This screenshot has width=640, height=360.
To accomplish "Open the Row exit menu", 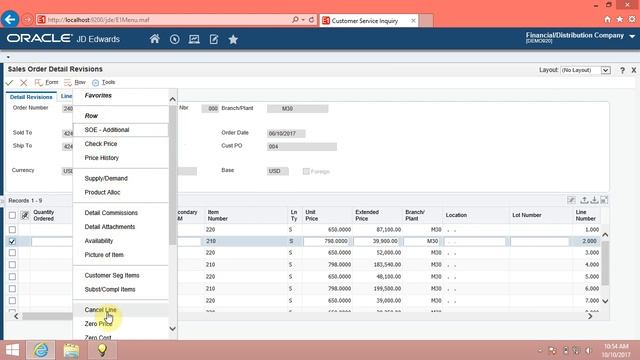I will click(75, 82).
